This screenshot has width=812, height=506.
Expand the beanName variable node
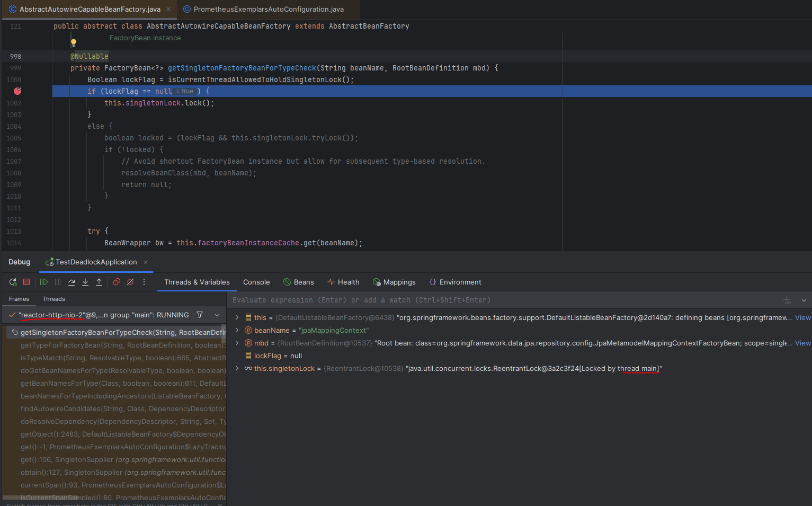click(x=237, y=331)
